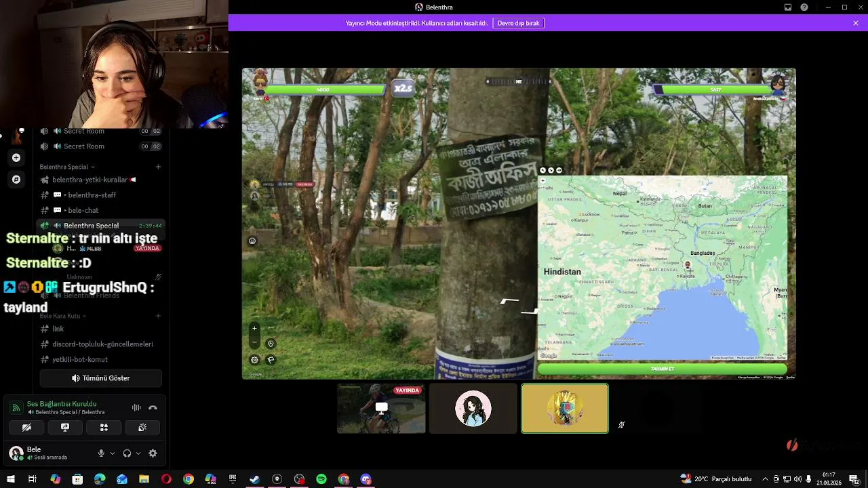Screen dimensions: 868x488
Task: Toggle headphones deafen
Action: click(127, 453)
